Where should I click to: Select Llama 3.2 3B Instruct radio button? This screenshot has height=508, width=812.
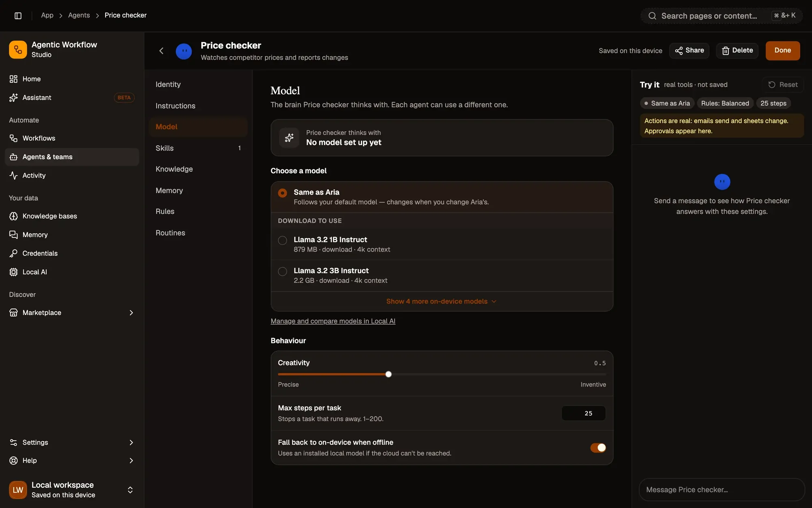pyautogui.click(x=282, y=271)
